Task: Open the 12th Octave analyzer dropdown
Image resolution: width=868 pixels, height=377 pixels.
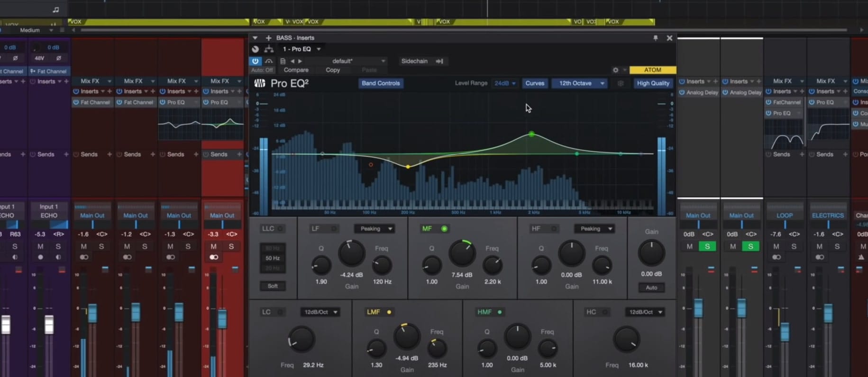Action: point(580,83)
